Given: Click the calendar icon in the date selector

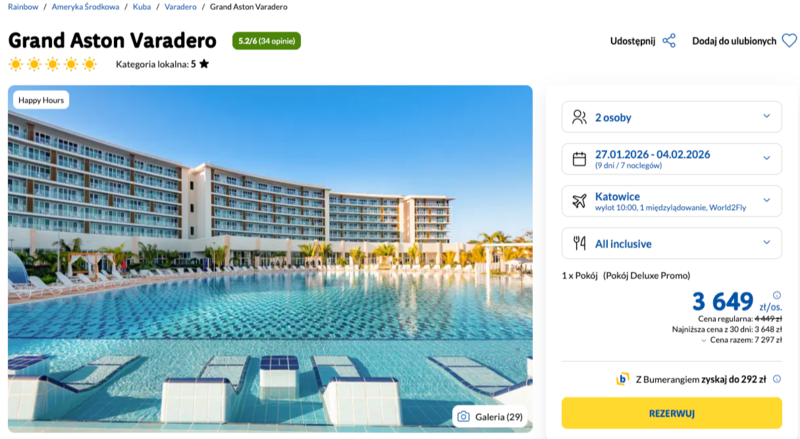Looking at the screenshot, I should (579, 159).
